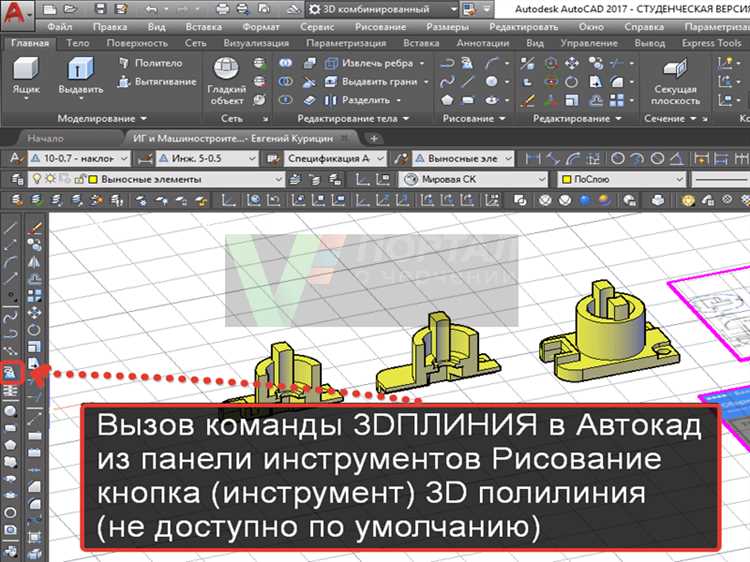This screenshot has height=562, width=750.
Task: Click the 3D polyline tool in left toolbar
Action: [11, 373]
